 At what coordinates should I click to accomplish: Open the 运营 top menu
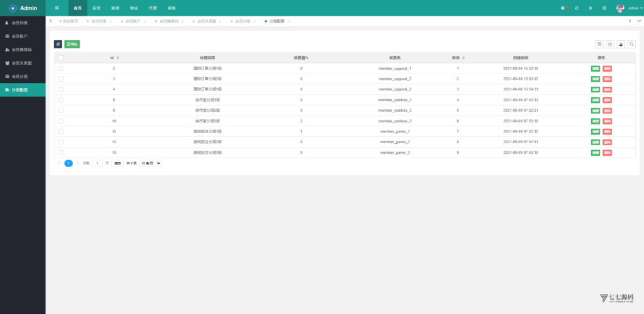96,8
